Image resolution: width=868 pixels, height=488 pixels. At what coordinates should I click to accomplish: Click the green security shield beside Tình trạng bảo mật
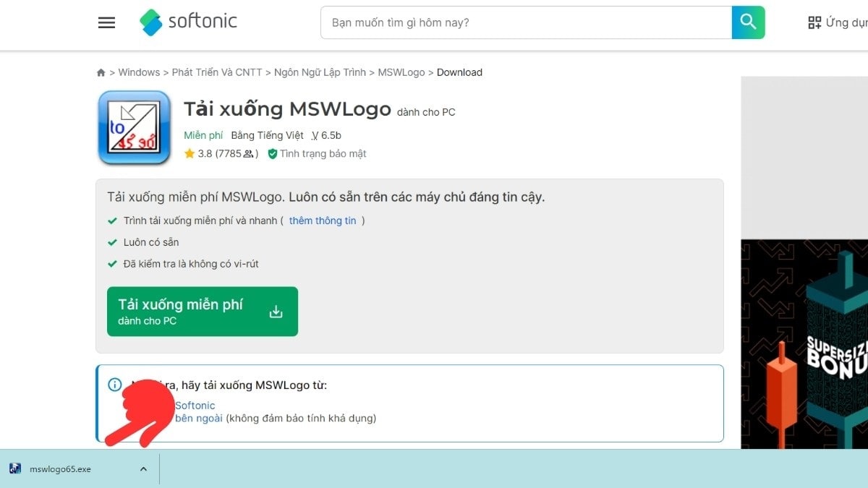pos(272,153)
